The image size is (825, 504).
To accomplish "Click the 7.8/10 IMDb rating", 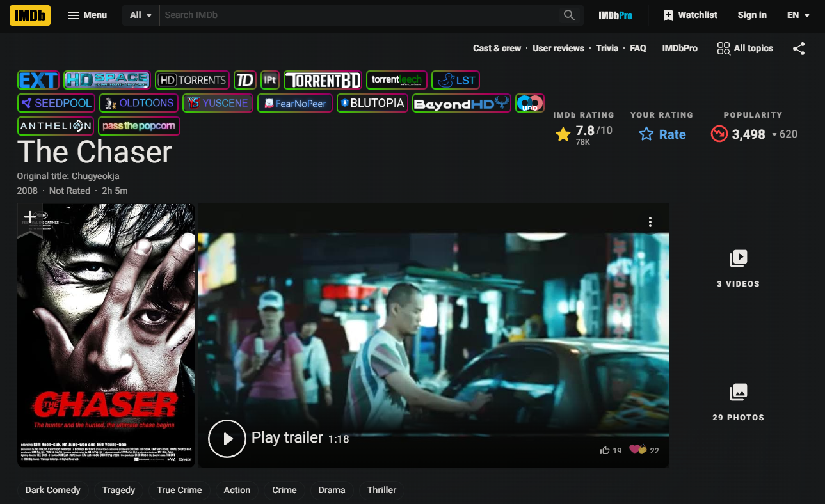I will click(583, 134).
